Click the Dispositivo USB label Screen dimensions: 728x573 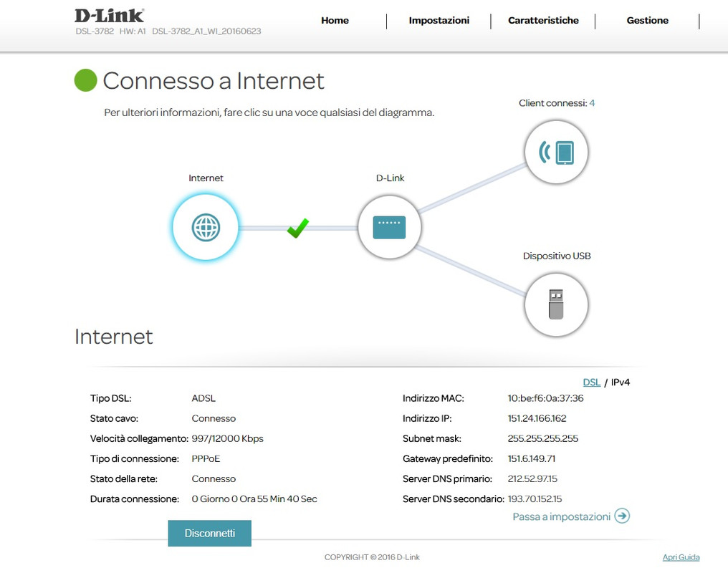(557, 256)
